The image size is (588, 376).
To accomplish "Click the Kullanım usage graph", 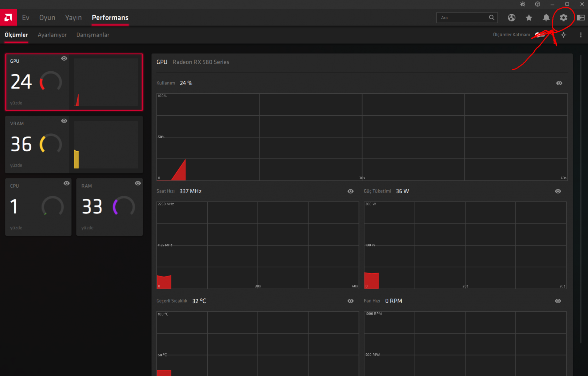I will 362,137.
